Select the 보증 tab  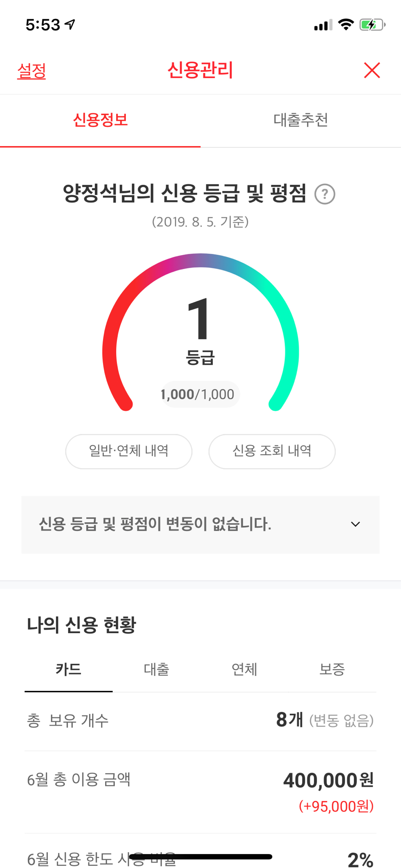[x=332, y=670]
